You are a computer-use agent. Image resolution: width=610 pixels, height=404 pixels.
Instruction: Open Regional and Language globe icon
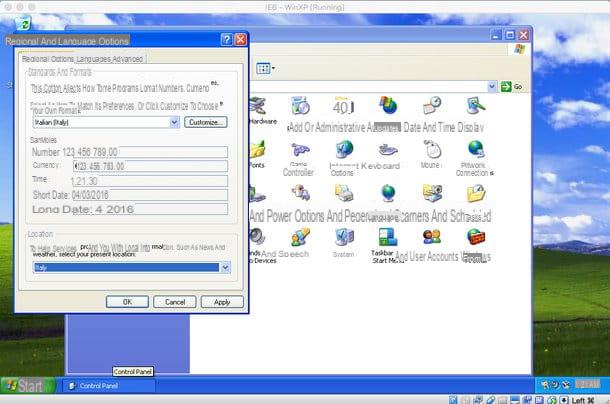pos(388,193)
